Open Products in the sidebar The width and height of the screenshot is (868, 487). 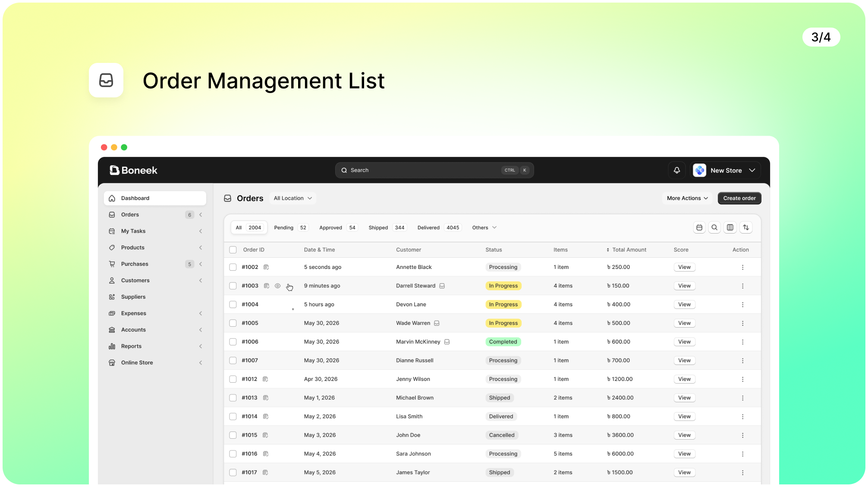[x=133, y=247]
